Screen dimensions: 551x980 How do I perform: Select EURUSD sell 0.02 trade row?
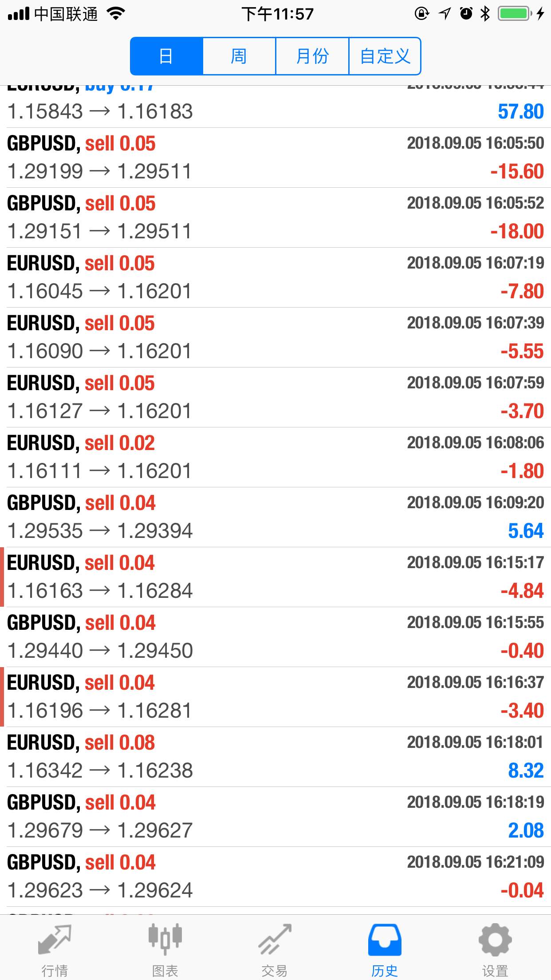pyautogui.click(x=275, y=457)
